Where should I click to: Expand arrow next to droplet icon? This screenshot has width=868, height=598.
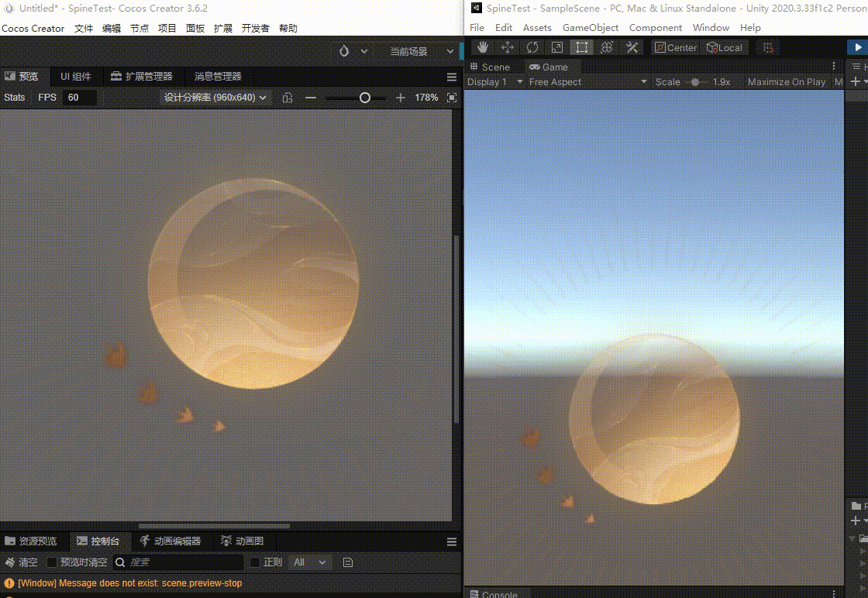tap(363, 51)
